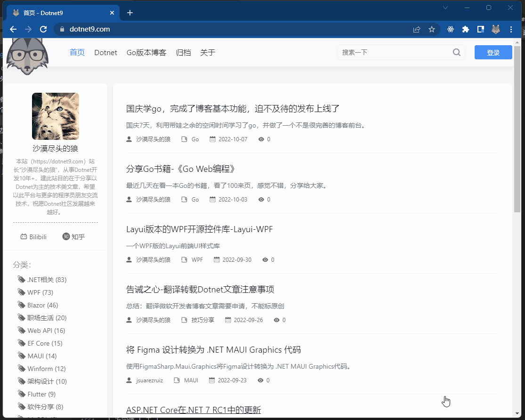Click the Dotnet9 wolf logo
The image size is (525, 420).
[27, 56]
